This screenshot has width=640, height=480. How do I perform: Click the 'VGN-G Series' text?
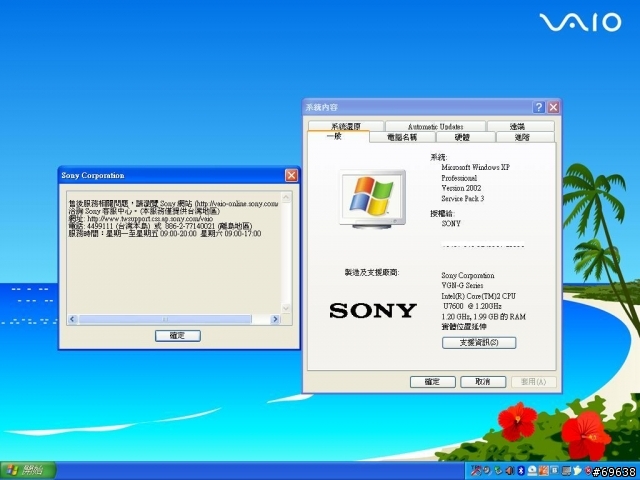pyautogui.click(x=462, y=285)
